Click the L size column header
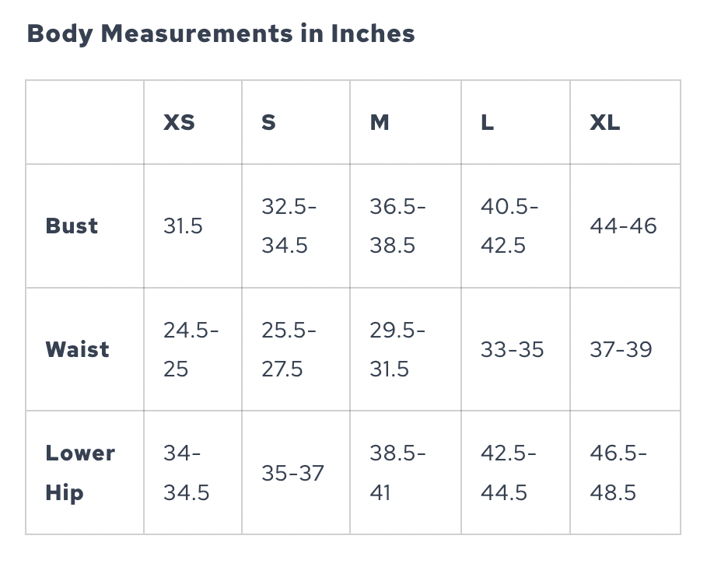Viewport: 728px width, 574px height. pos(488,122)
